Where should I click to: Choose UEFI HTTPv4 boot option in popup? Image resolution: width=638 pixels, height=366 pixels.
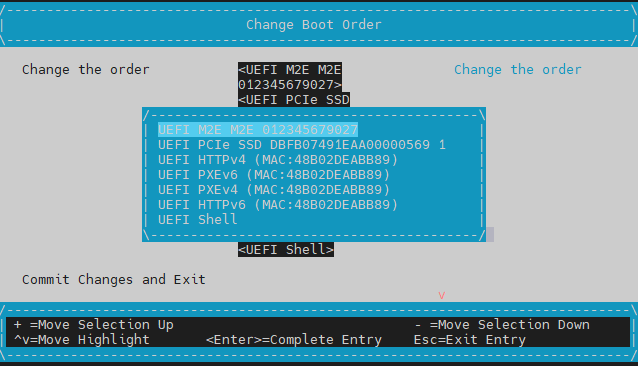(278, 160)
